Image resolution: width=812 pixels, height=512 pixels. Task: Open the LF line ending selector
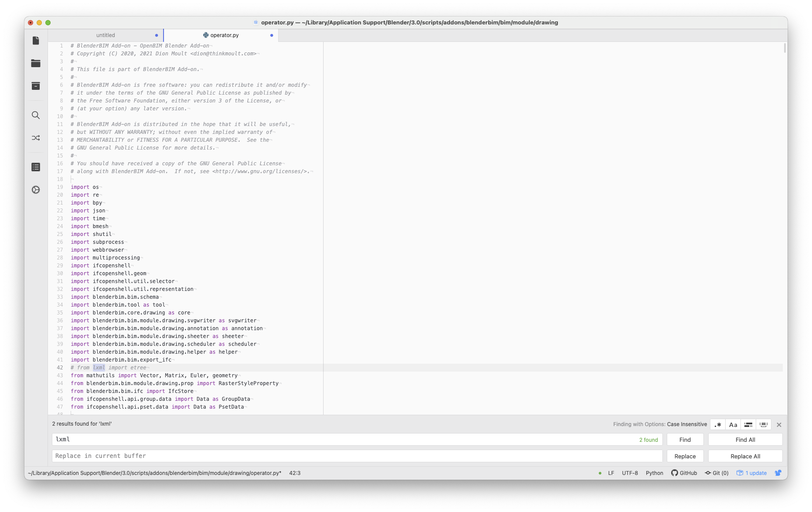611,473
